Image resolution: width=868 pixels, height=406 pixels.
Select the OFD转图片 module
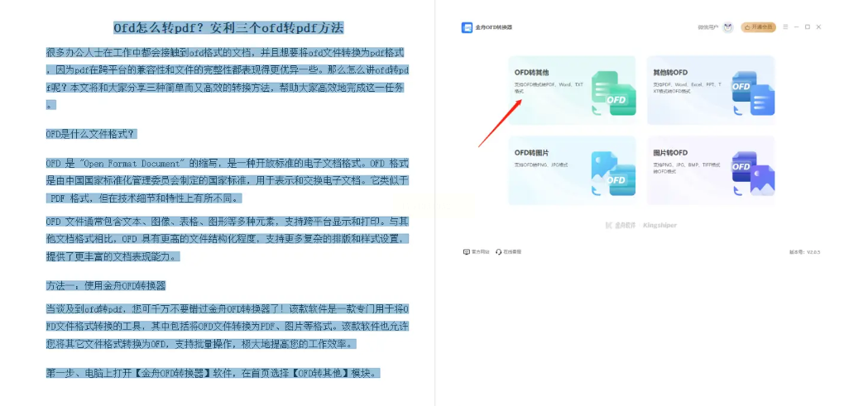572,170
